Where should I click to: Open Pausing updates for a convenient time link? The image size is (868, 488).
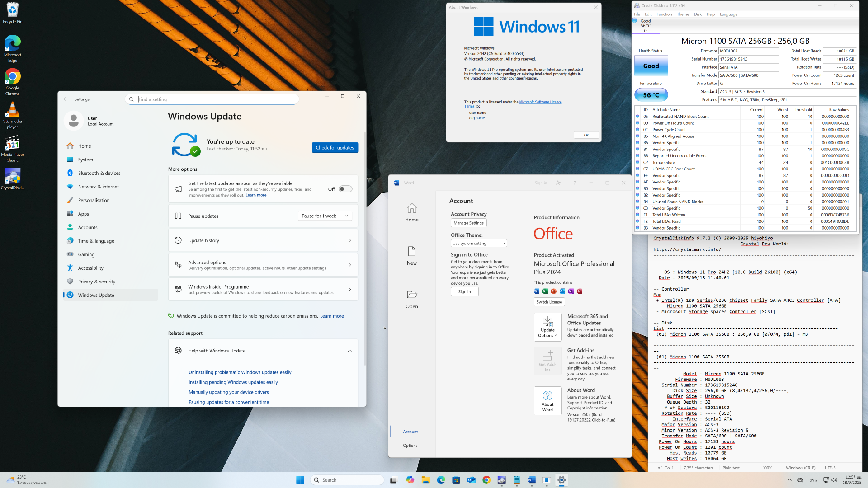coord(228,402)
